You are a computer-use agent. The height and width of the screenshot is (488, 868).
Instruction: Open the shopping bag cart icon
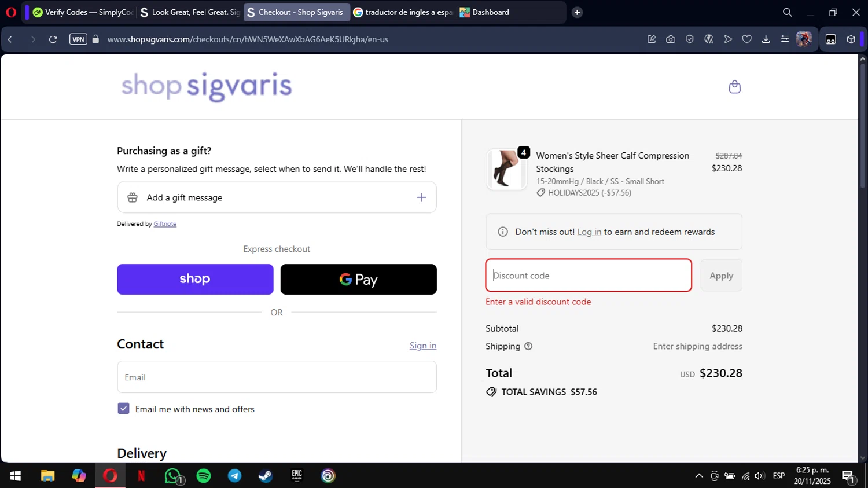(x=734, y=87)
